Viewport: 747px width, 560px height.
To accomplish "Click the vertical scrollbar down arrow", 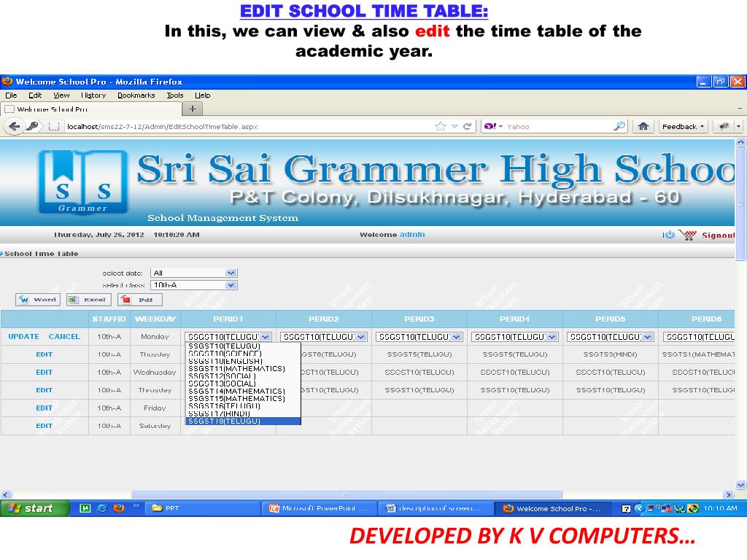I will tap(741, 485).
